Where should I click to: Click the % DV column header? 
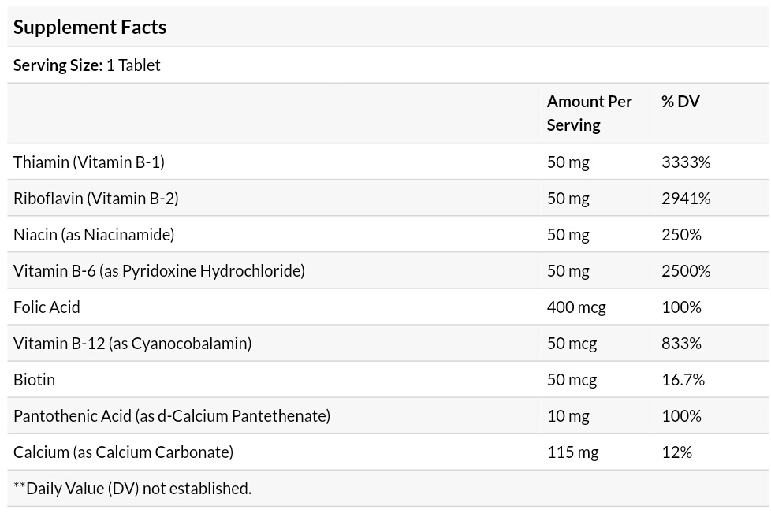pyautogui.click(x=680, y=102)
